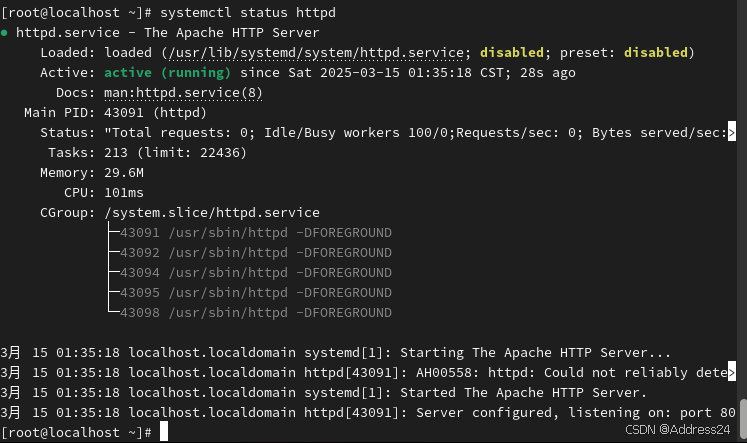Image resolution: width=747 pixels, height=443 pixels.
Task: Click the truncation arrow on AH00558 line
Action: [x=731, y=373]
